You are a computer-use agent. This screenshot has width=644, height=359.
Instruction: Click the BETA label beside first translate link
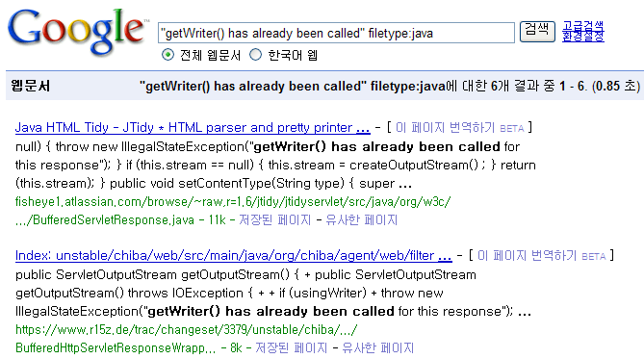point(512,129)
